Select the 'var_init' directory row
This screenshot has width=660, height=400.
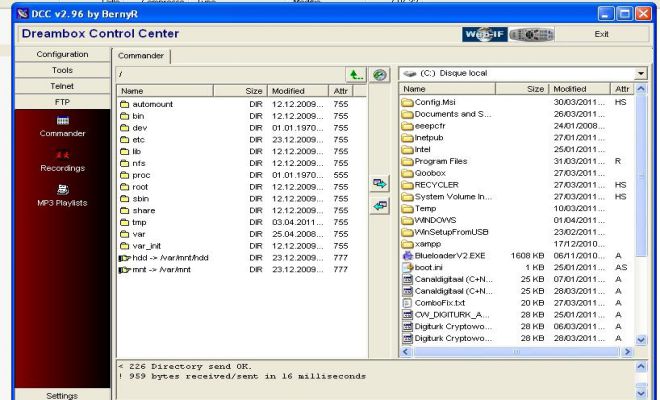(x=242, y=246)
